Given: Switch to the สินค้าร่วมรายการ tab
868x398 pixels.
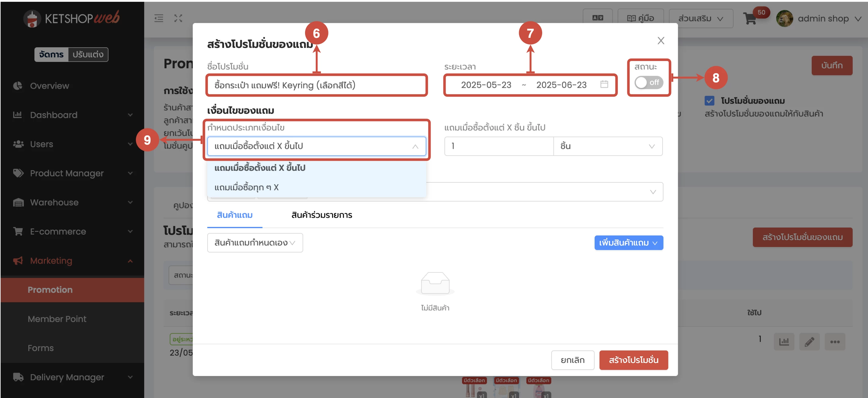Looking at the screenshot, I should (322, 215).
